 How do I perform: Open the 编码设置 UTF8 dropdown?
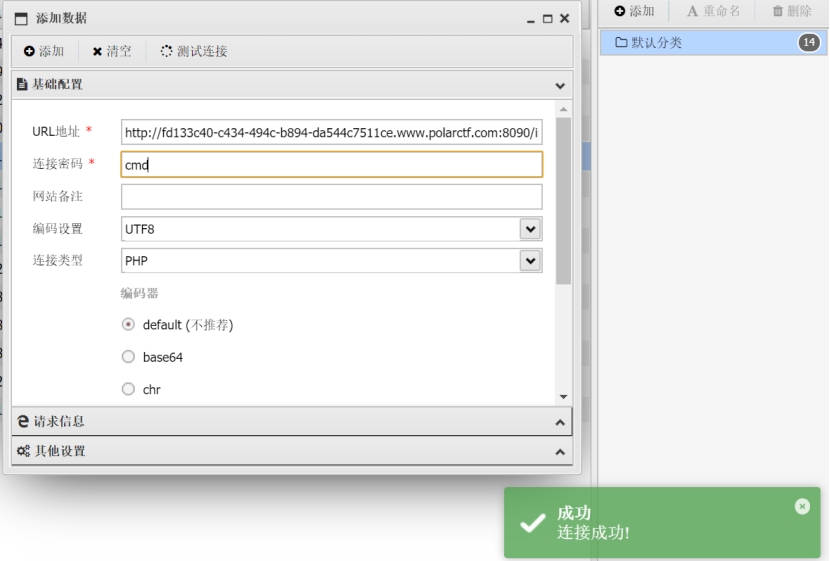click(530, 229)
